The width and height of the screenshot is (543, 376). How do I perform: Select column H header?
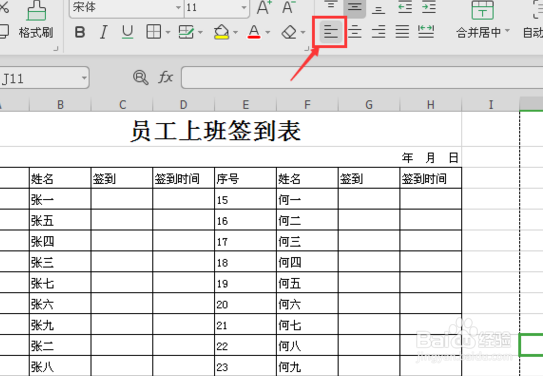click(431, 105)
